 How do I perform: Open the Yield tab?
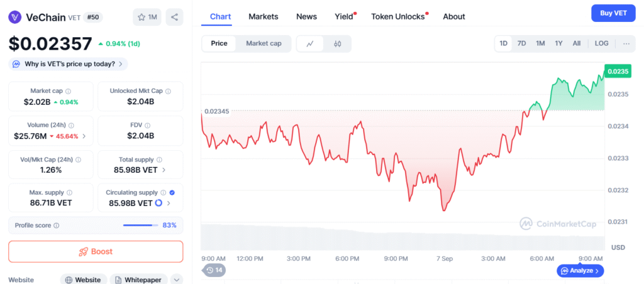(x=344, y=17)
